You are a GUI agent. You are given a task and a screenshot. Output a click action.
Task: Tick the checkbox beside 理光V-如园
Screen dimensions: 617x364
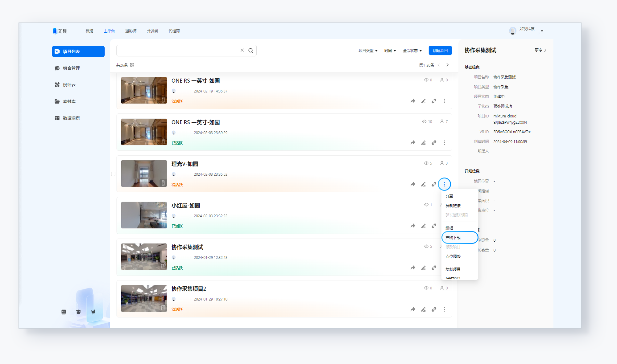click(x=113, y=174)
